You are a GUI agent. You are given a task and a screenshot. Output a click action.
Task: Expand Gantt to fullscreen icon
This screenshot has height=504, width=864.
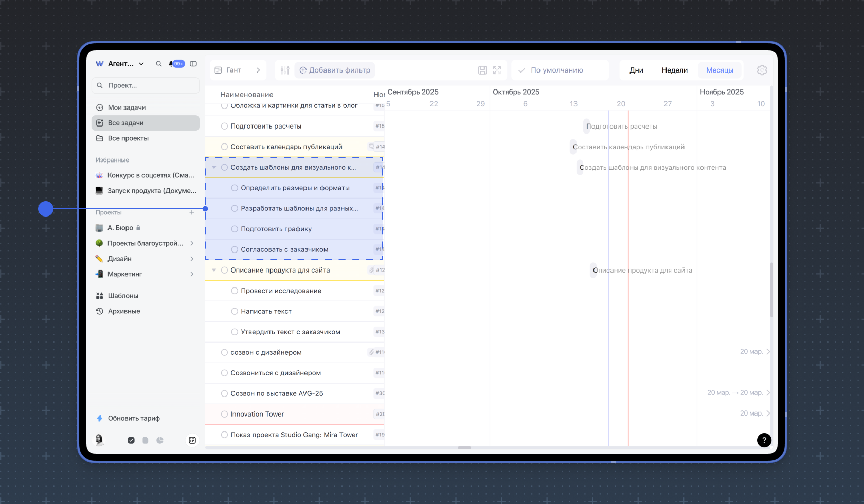[x=497, y=70]
